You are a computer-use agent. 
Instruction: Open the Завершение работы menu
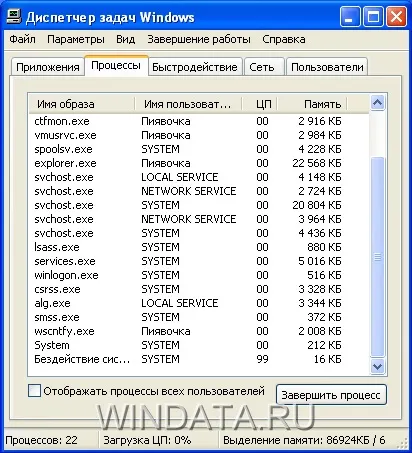click(199, 39)
